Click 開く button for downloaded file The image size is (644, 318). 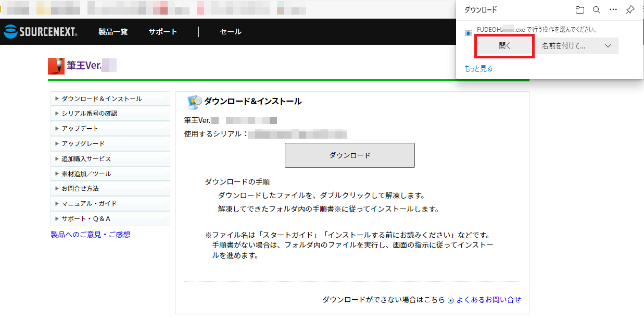505,46
